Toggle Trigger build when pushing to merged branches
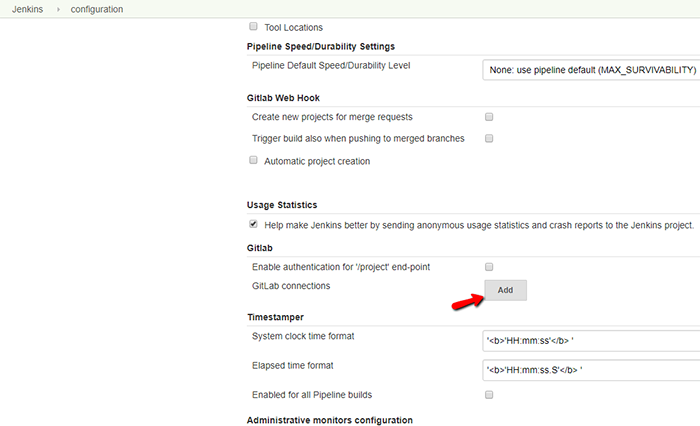 tap(489, 138)
